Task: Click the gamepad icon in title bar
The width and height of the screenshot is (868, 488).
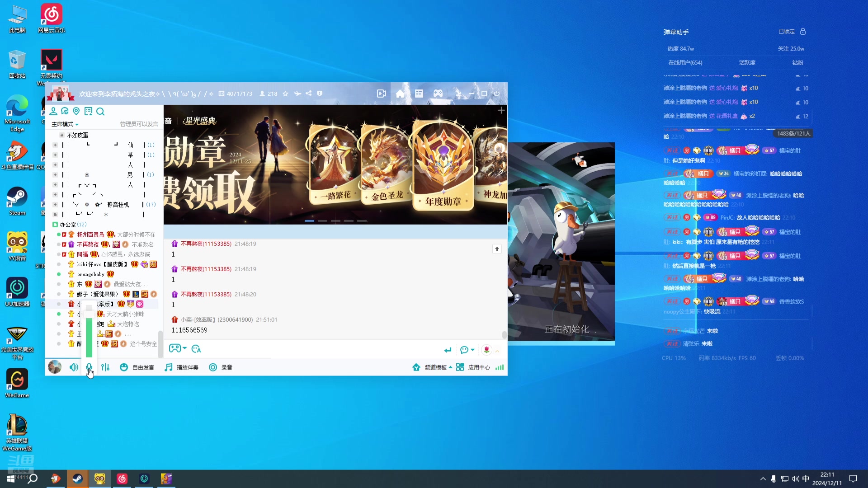Action: 438,94
